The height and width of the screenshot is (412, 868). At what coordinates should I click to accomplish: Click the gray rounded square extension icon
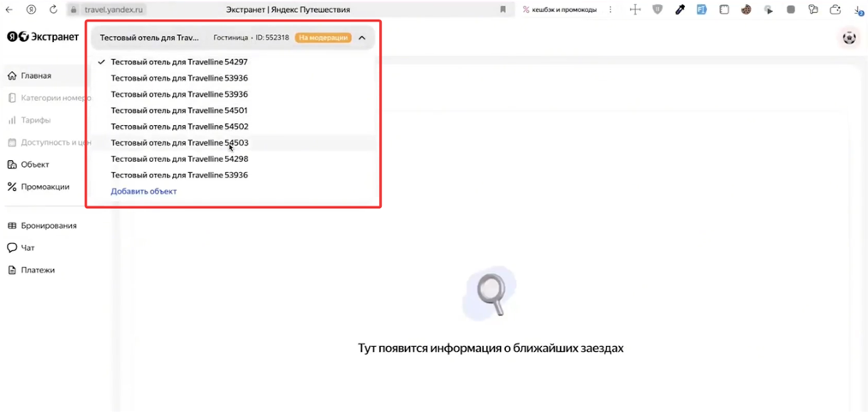click(791, 9)
